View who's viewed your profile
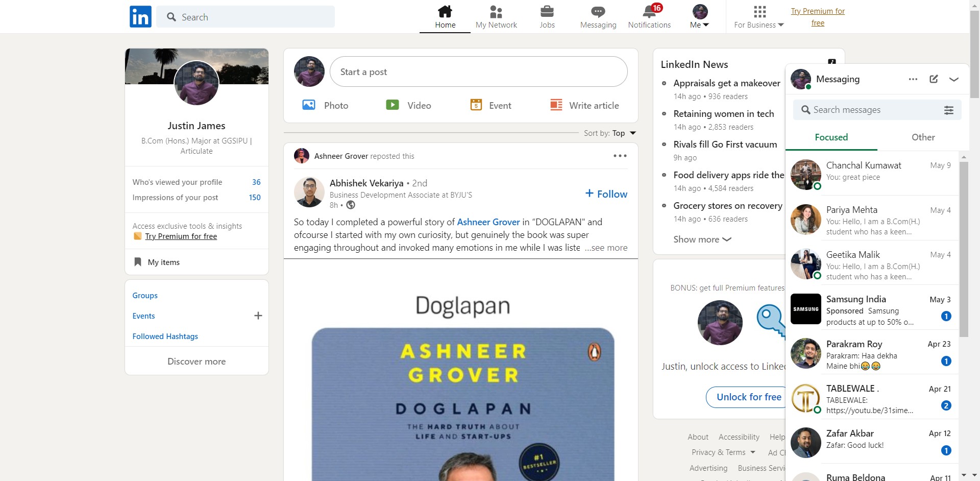The height and width of the screenshot is (481, 980). click(x=197, y=182)
